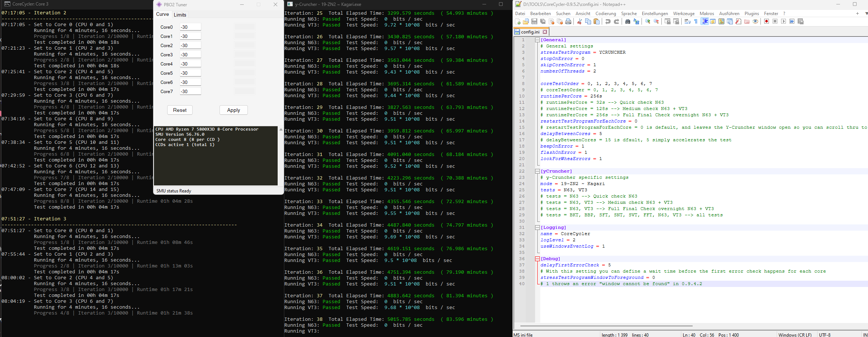Click Apply in PBO2 Tuner
Screen dimensions: 868x337
pos(233,110)
